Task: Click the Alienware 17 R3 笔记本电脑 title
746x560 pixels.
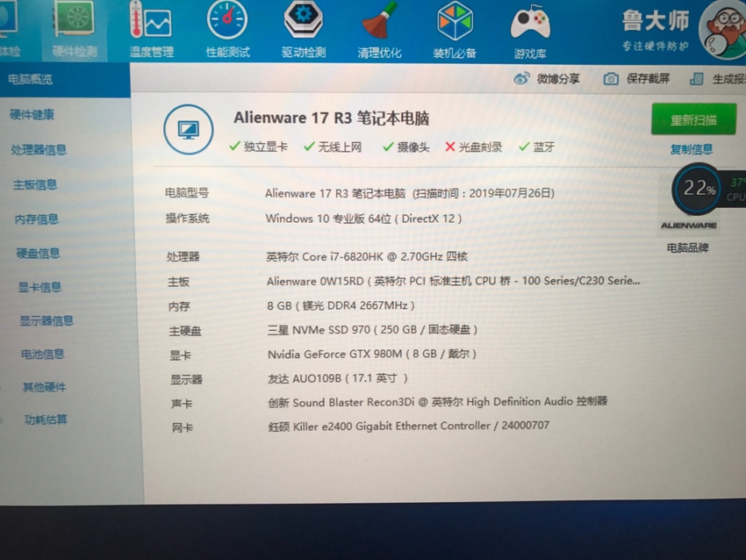Action: (x=331, y=118)
